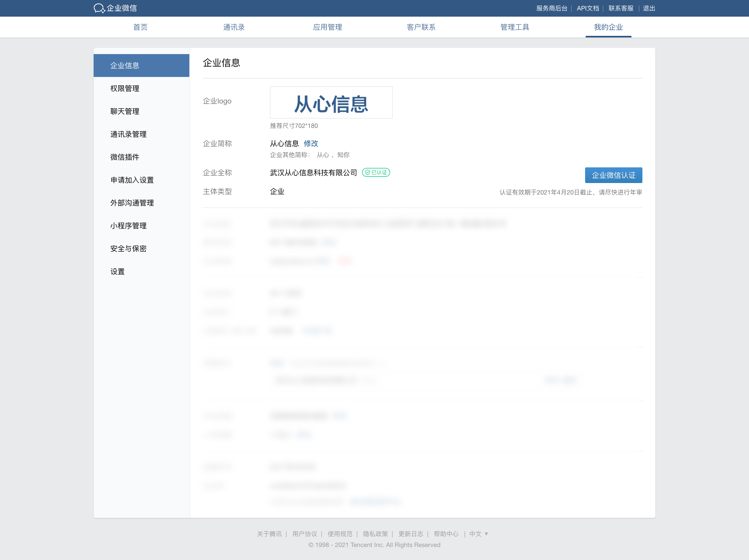Image resolution: width=749 pixels, height=560 pixels.
Task: Open the 通讯录 tab
Action: coord(234,27)
